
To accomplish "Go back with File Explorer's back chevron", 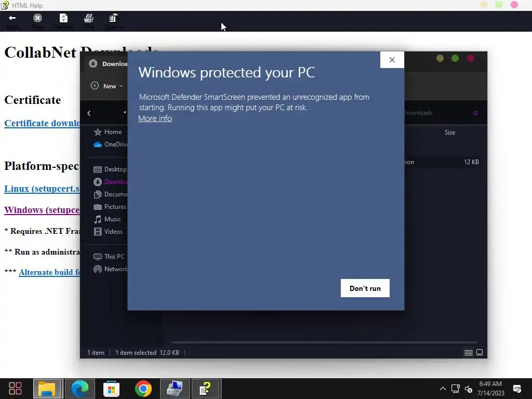I will coord(89,113).
